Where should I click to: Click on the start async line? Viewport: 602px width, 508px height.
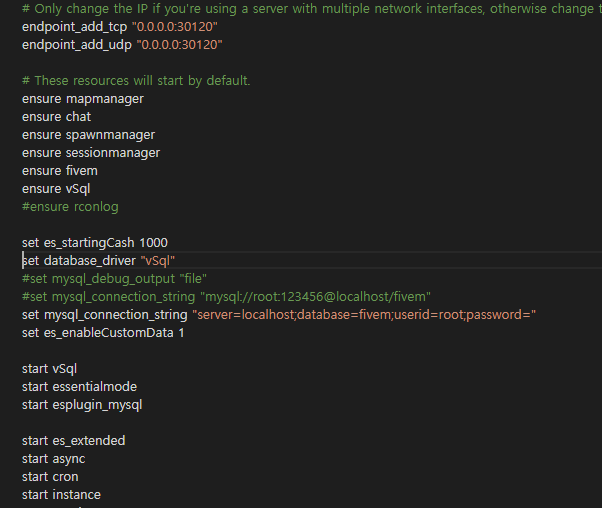coord(54,459)
